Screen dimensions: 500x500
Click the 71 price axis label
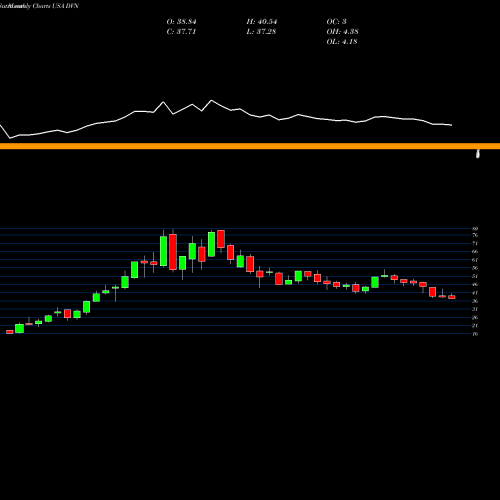click(475, 243)
